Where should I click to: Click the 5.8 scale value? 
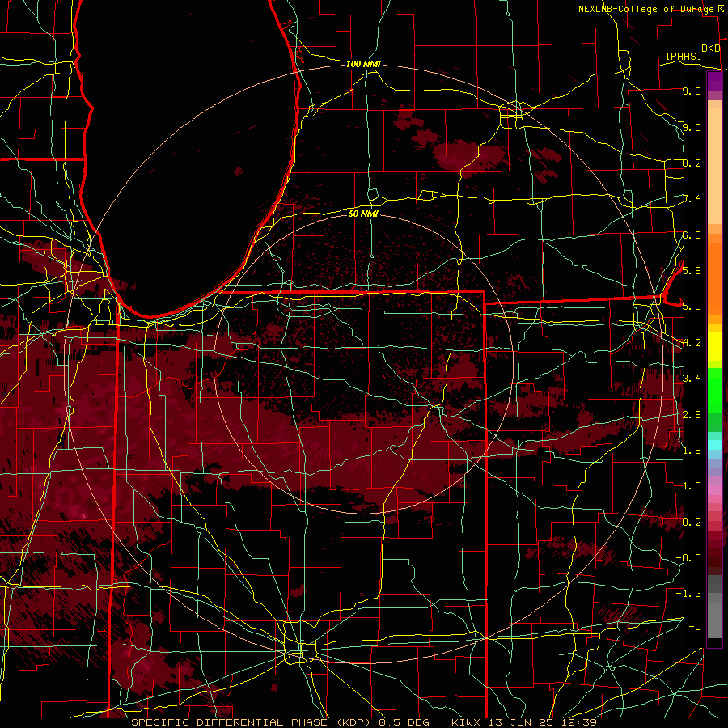coord(692,270)
